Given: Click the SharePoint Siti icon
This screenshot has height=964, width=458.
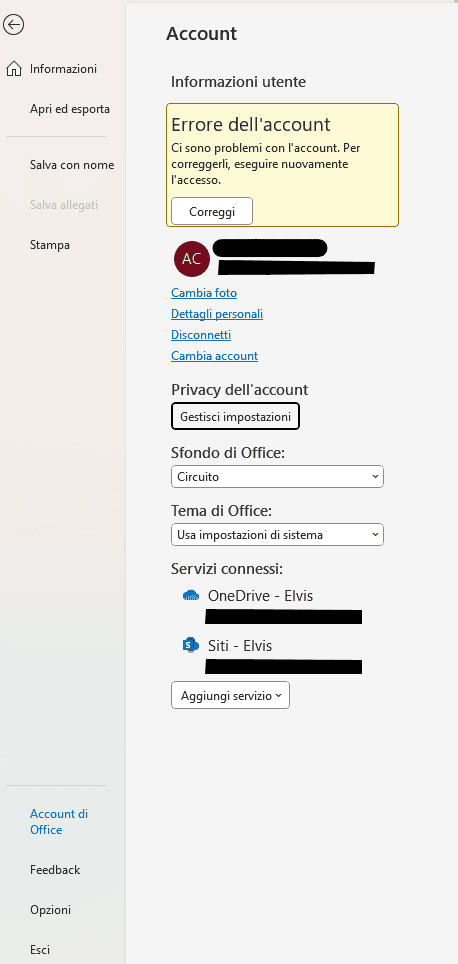Looking at the screenshot, I should coord(191,645).
